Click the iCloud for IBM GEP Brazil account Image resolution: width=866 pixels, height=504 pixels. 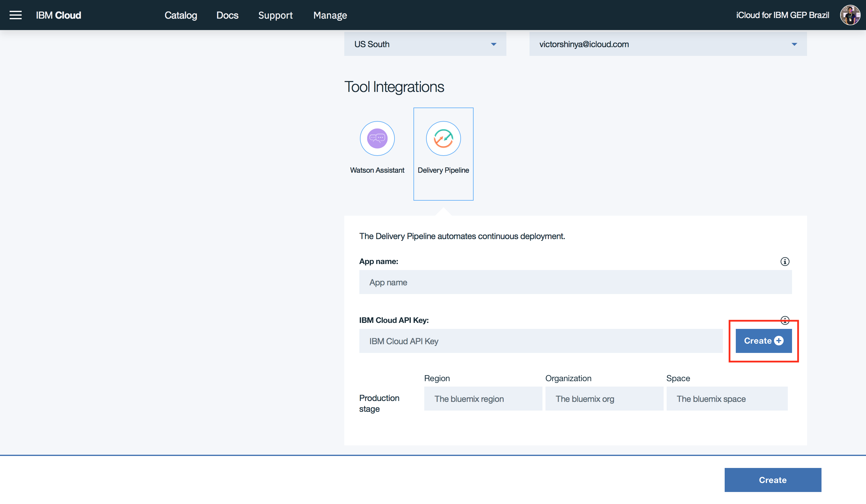[x=782, y=15]
